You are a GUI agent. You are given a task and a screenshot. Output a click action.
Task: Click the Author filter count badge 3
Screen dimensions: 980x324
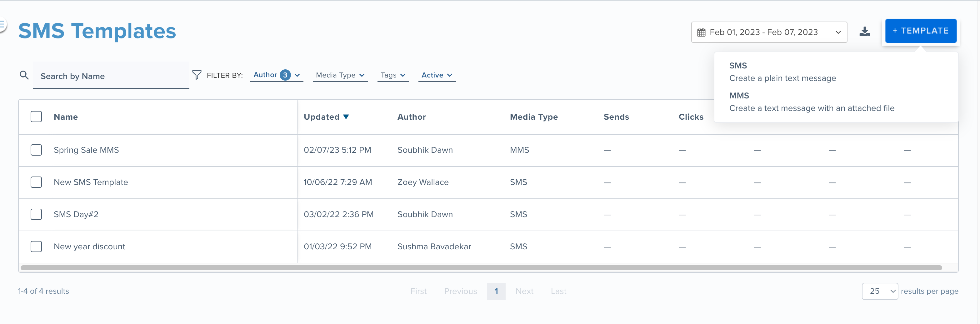click(285, 75)
